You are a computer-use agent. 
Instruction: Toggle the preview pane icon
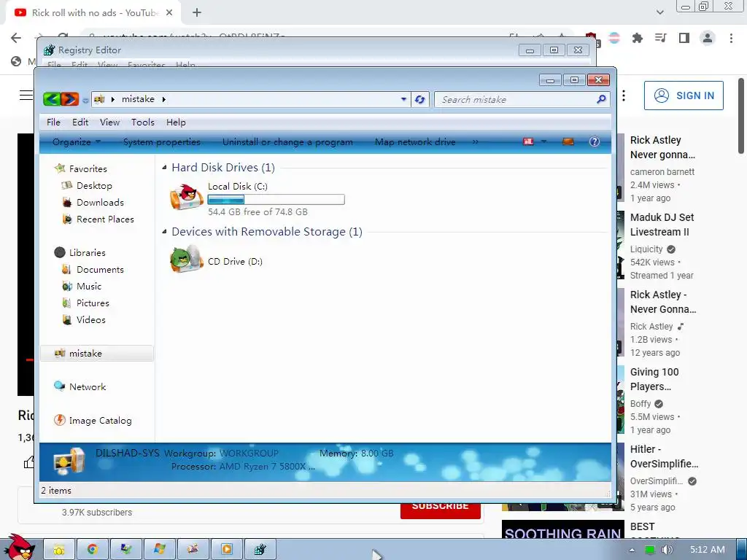point(568,141)
